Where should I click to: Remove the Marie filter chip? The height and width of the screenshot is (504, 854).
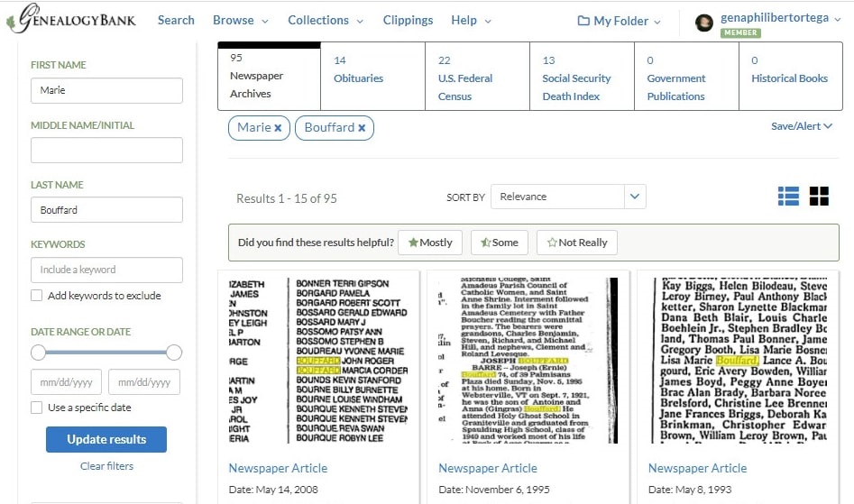pos(278,128)
